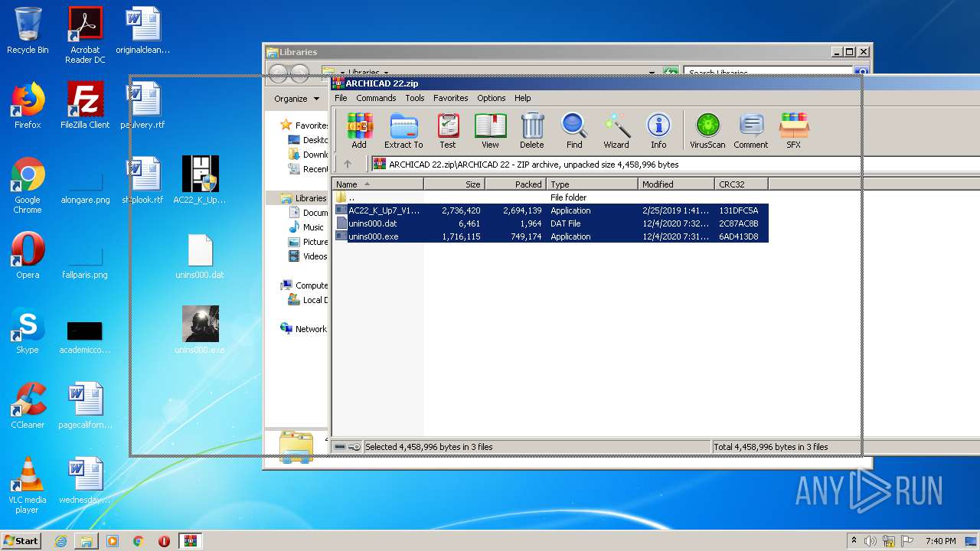Select Favorites in Libraries sidebar

305,126
